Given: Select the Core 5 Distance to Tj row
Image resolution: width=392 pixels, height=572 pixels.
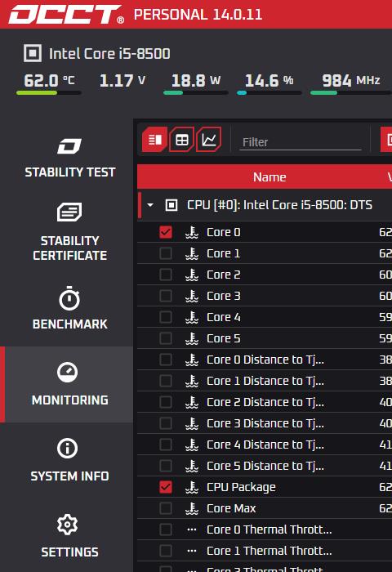Looking at the screenshot, I should click(265, 466).
